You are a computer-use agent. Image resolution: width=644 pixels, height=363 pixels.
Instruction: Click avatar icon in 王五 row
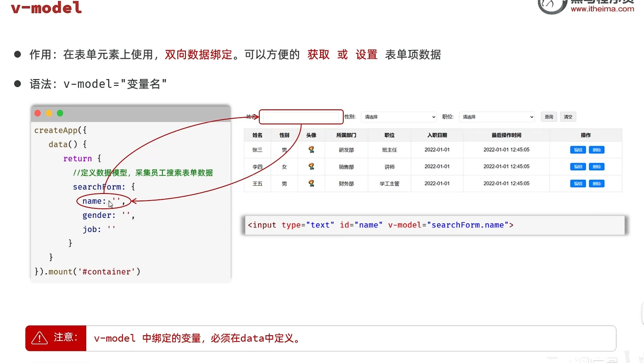tap(311, 183)
